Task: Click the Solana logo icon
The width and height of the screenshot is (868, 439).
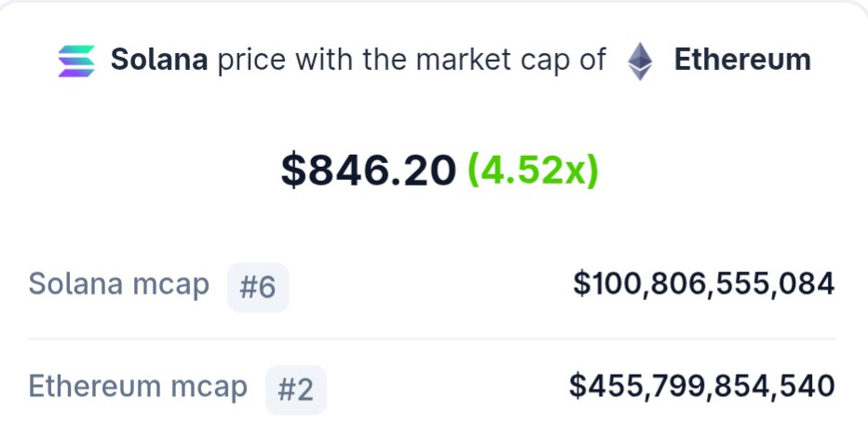Action: tap(76, 61)
